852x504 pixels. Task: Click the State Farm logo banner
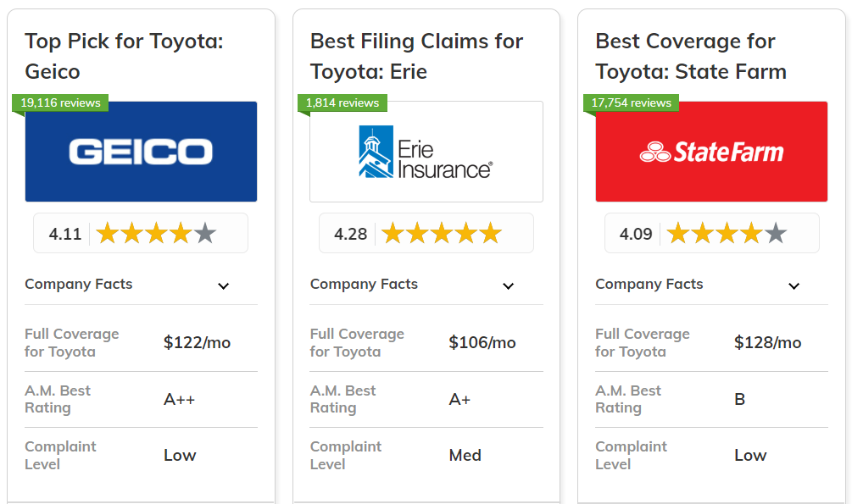[x=711, y=152]
